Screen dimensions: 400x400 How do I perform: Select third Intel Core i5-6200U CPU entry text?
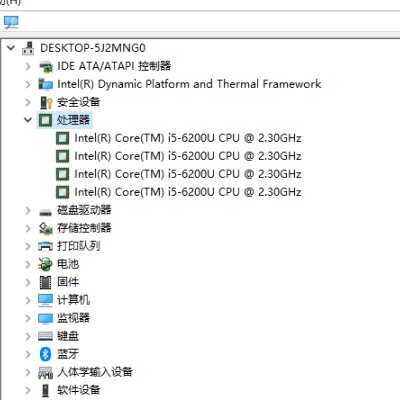pos(188,174)
